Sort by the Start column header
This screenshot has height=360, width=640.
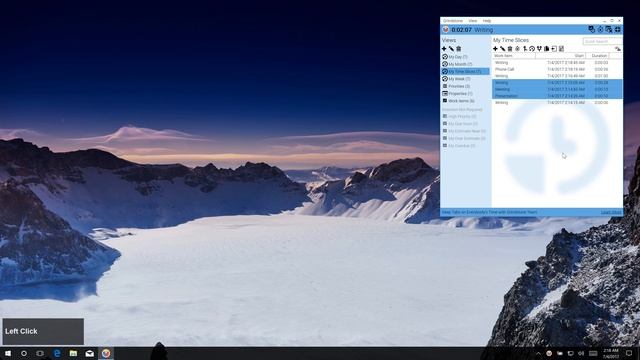pos(560,56)
